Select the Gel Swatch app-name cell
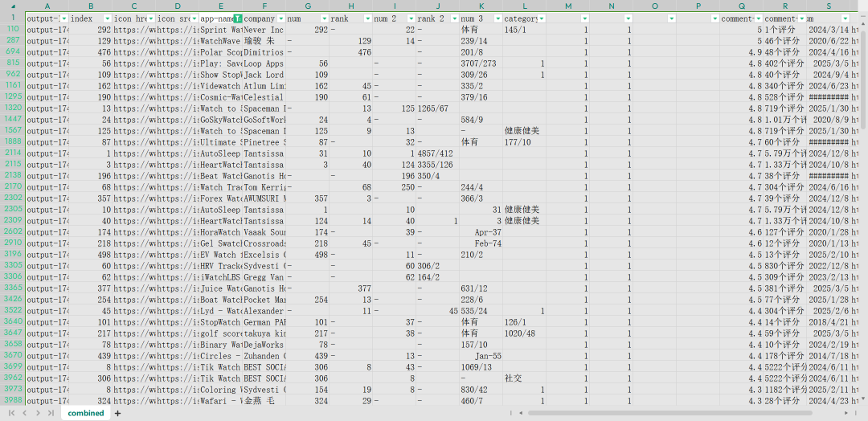This screenshot has width=868, height=421. point(221,243)
